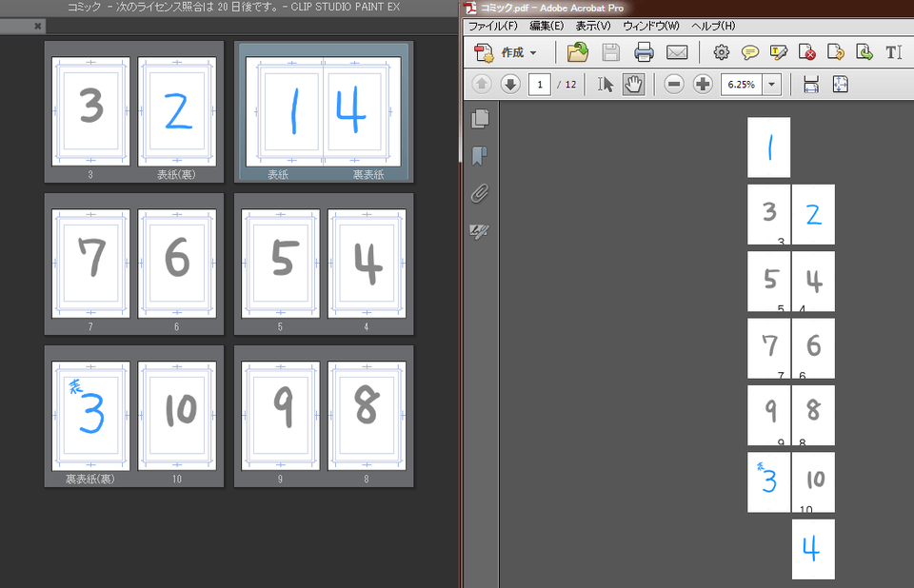Print the document with printer icon
914x588 pixels.
pyautogui.click(x=644, y=52)
